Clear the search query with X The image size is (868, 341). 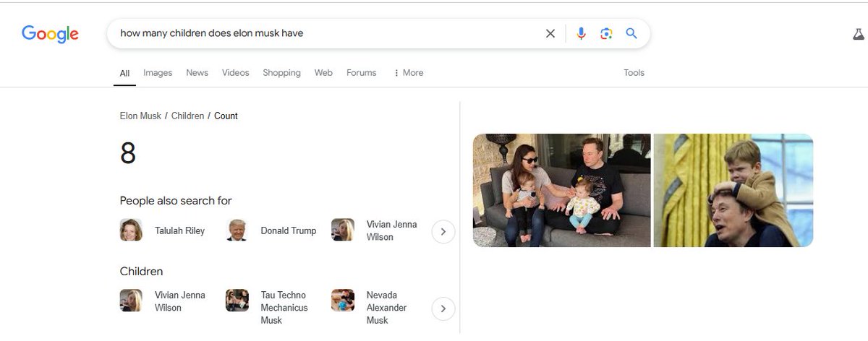550,33
